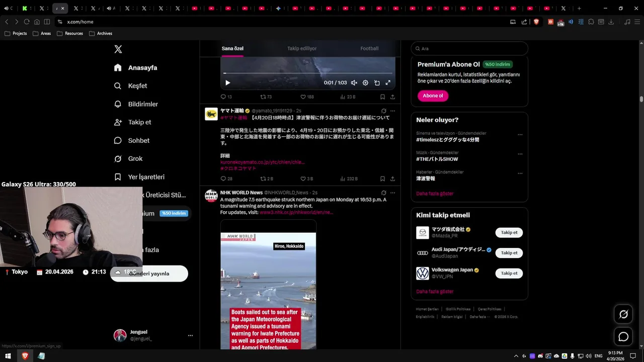Reply to the ヤマト運輸 post with 28 replies

(x=226, y=178)
